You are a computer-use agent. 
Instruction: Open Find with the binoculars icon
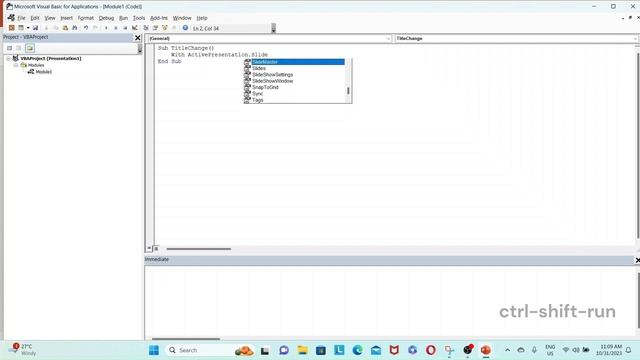coord(75,28)
